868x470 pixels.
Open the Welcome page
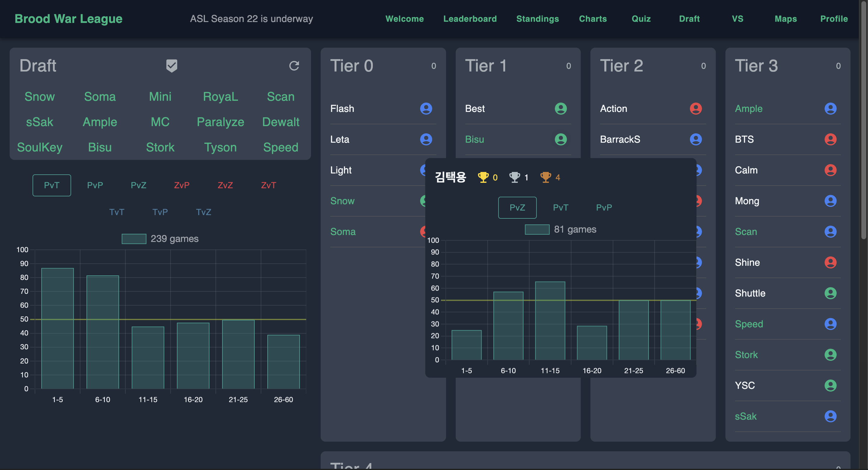(x=404, y=19)
